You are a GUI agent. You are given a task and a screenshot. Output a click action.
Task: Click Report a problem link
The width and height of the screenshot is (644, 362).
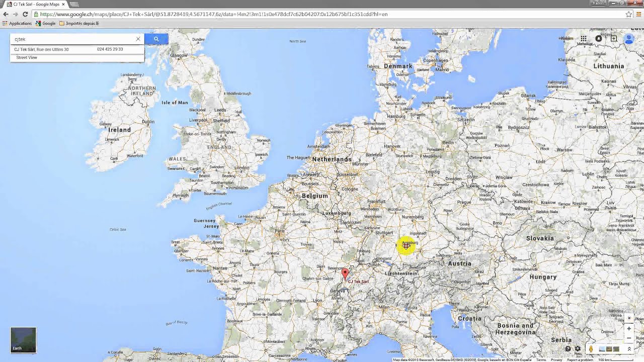pyautogui.click(x=580, y=360)
